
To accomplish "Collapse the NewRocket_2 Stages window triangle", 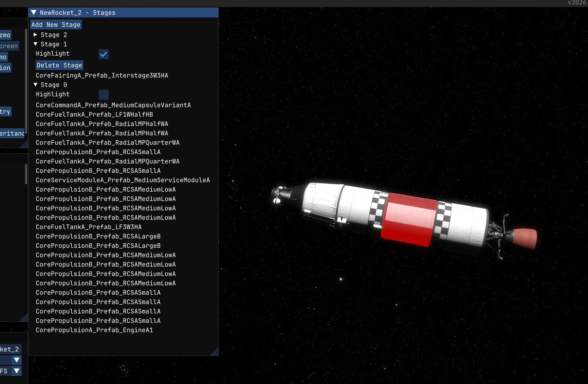I will coord(34,12).
